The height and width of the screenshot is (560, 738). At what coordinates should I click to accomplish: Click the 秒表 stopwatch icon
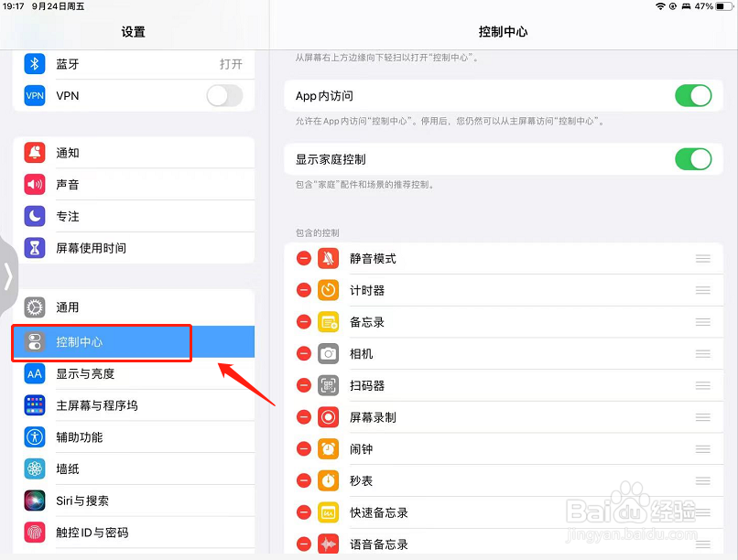(x=328, y=480)
